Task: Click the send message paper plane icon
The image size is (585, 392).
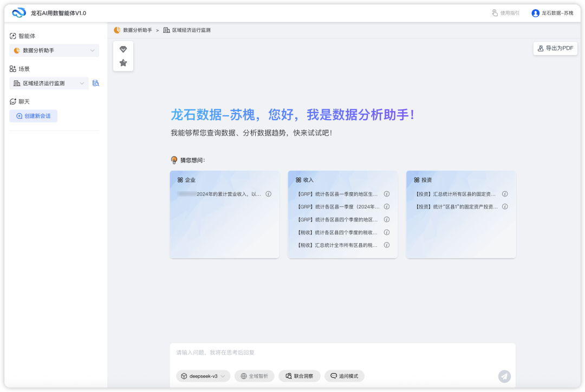Action: coord(504,376)
